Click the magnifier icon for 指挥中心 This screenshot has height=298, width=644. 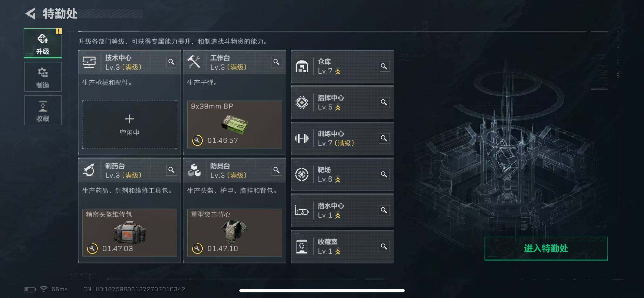tap(384, 102)
